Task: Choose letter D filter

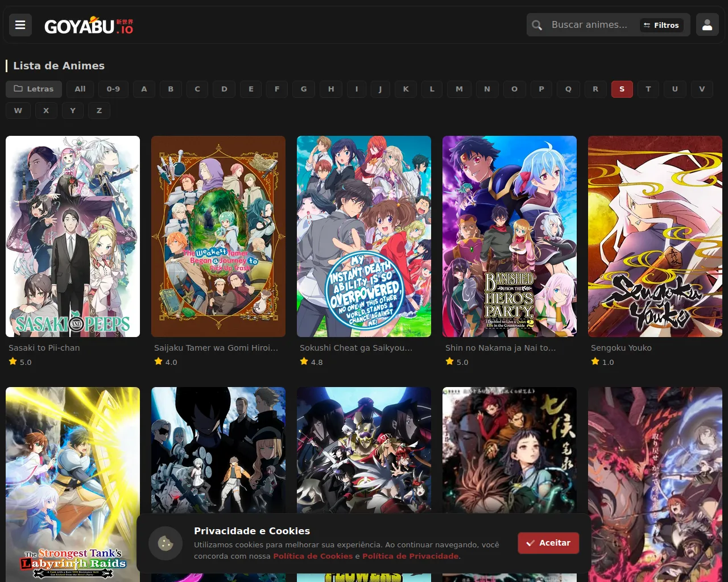Action: (224, 89)
